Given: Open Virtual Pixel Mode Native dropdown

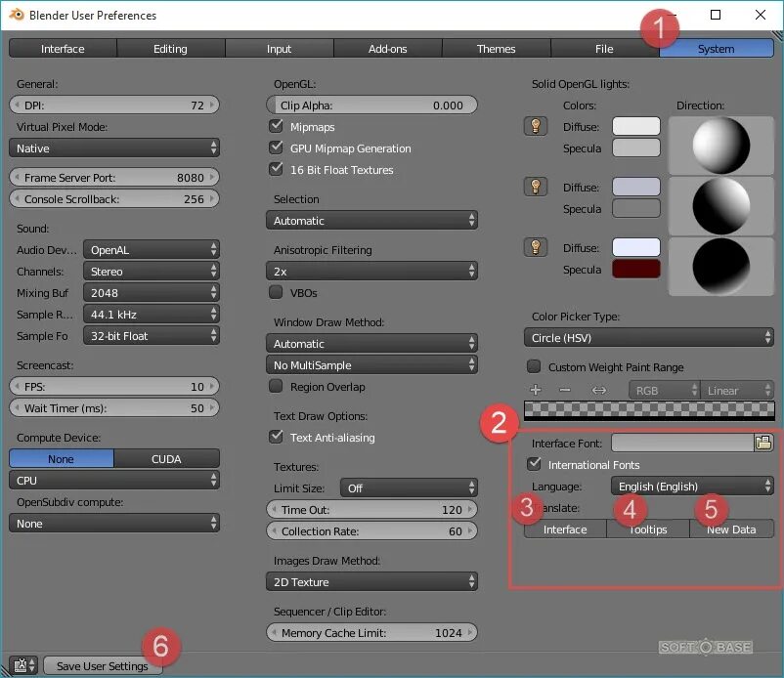Looking at the screenshot, I should click(114, 148).
